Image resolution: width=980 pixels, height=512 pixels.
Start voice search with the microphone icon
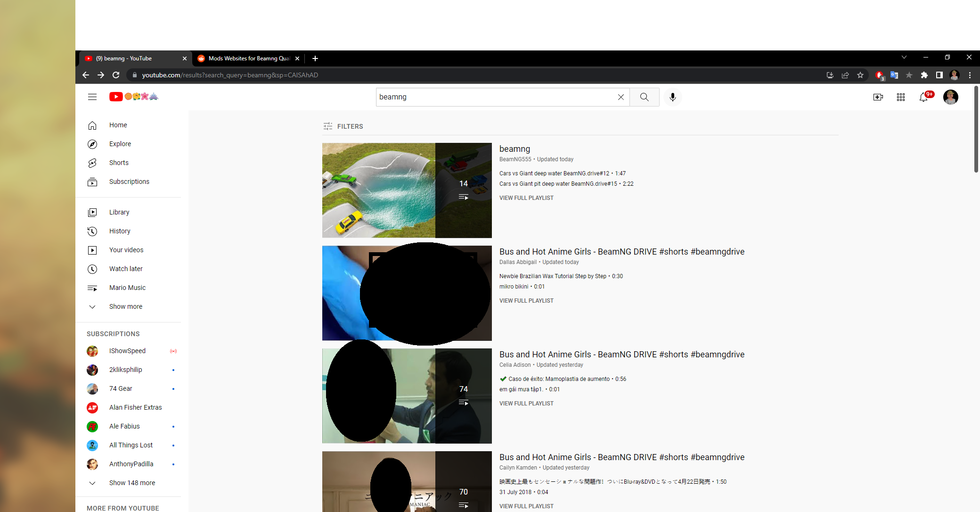(672, 97)
